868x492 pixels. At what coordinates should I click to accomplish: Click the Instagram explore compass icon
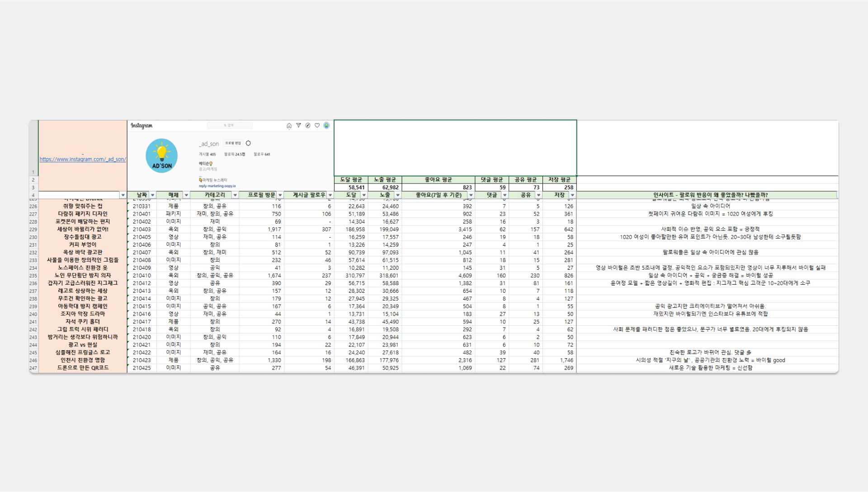pos(308,126)
